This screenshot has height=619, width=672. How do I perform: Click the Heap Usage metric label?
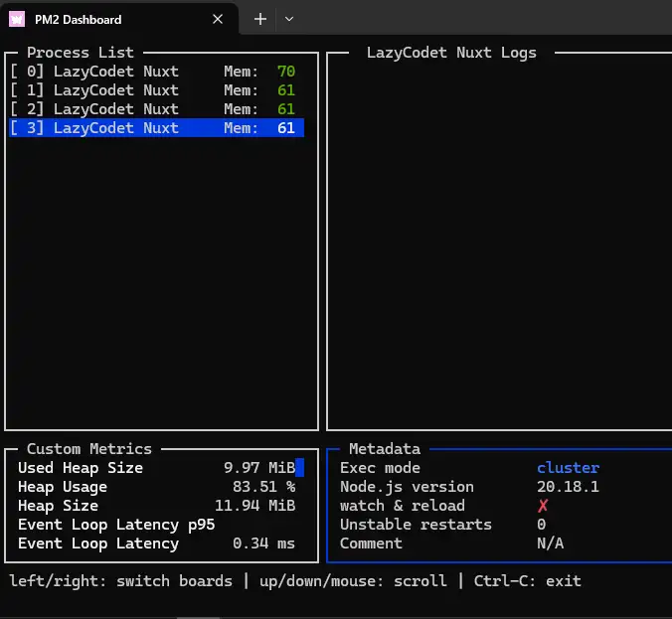pos(63,487)
